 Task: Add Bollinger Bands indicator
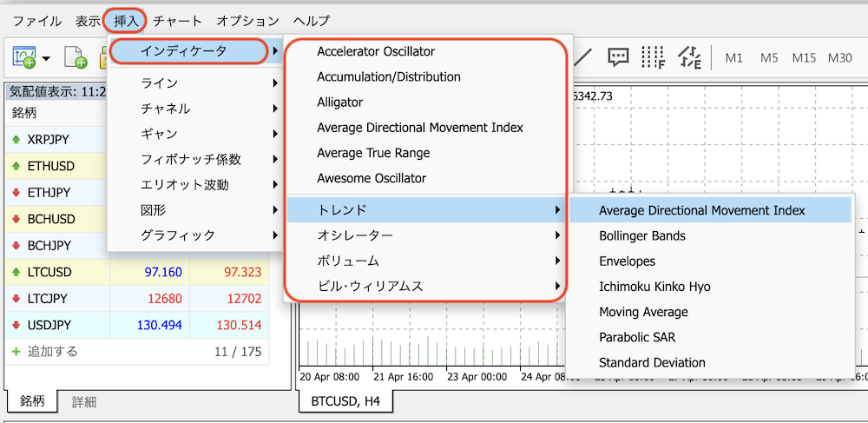(642, 236)
